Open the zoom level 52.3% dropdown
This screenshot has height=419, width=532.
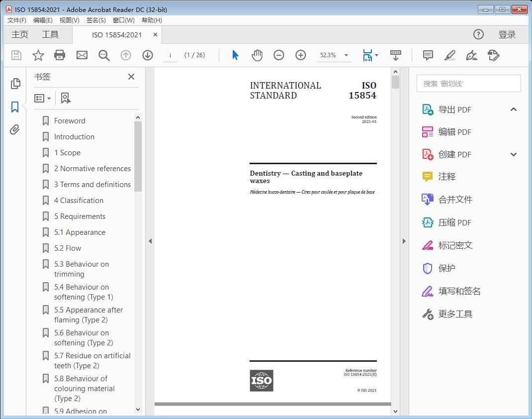click(x=346, y=55)
